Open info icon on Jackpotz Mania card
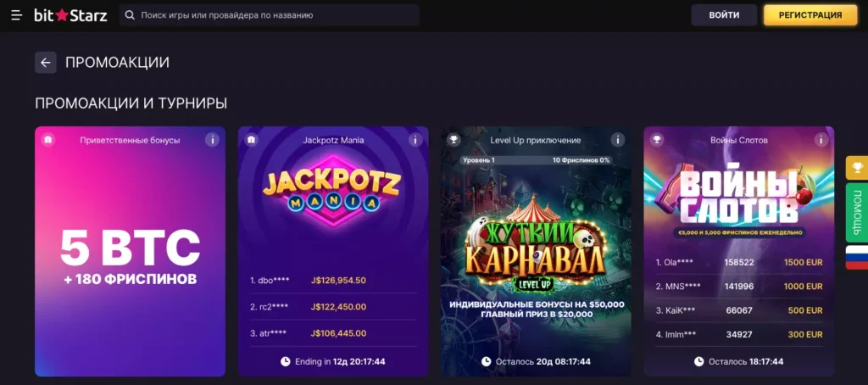868x385 pixels. [x=415, y=140]
